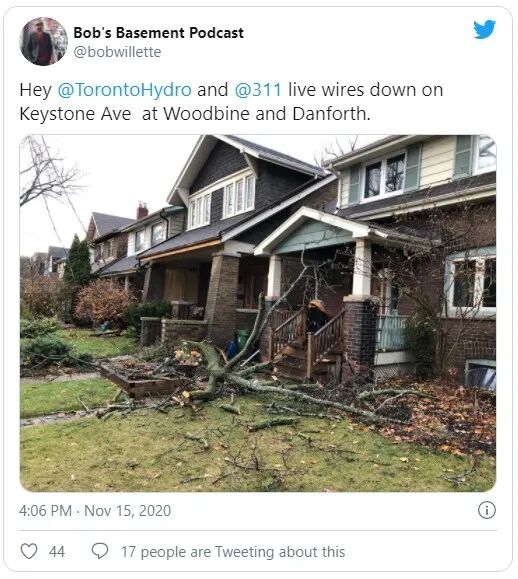Screen dimensions: 518x579
Task: Click the 4:06 PM timestamp
Action: (x=45, y=511)
